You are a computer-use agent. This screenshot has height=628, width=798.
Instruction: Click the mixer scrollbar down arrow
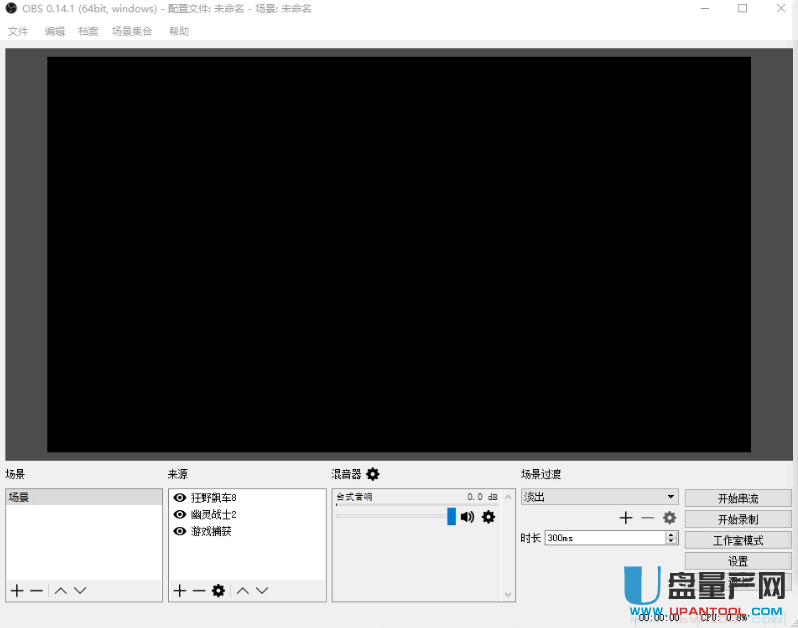(508, 594)
